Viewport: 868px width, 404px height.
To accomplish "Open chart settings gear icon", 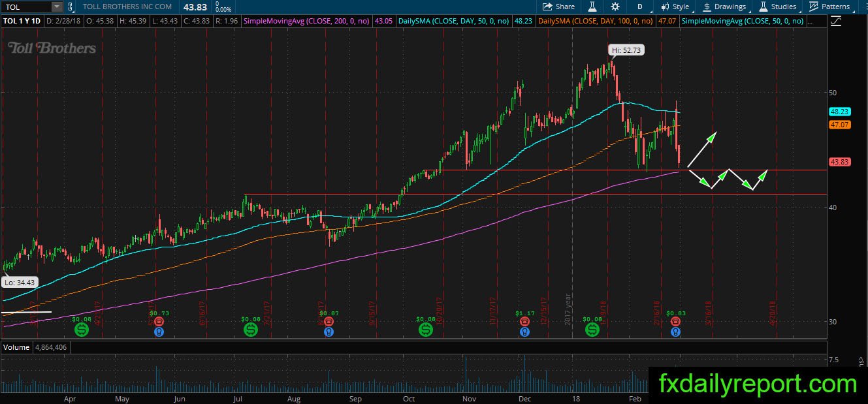I will pos(615,7).
